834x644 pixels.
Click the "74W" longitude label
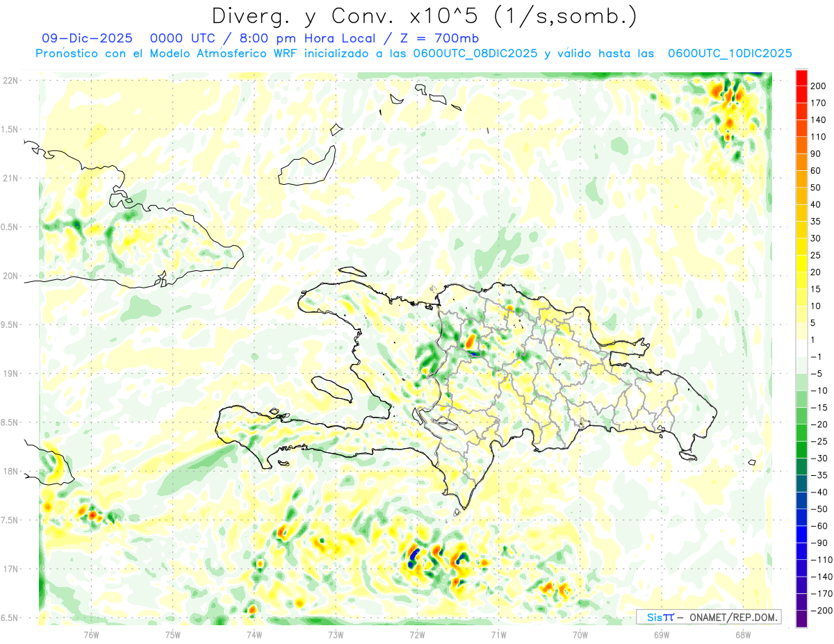254,634
